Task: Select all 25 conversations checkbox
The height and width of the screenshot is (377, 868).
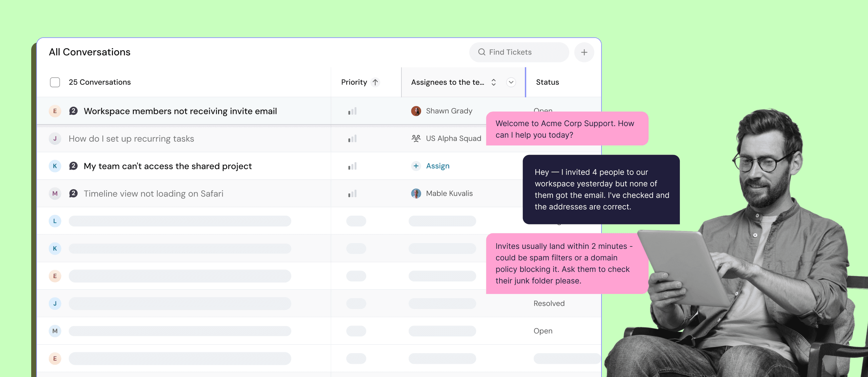Action: tap(55, 82)
